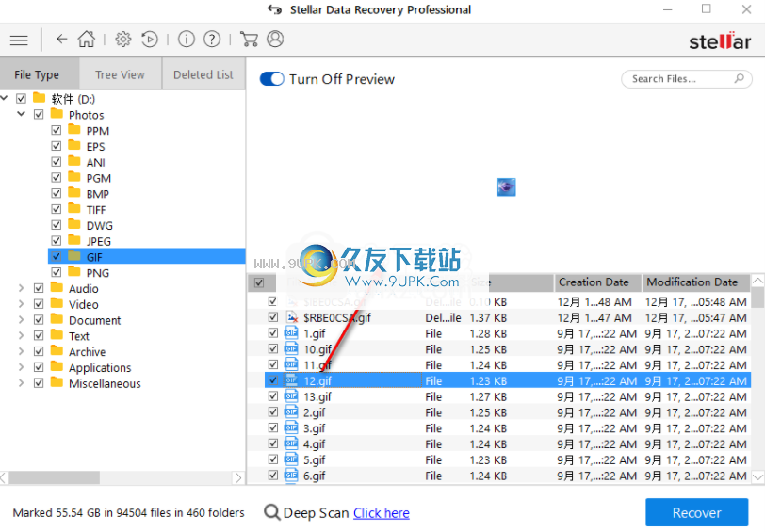Select the PPM folder icon

point(74,130)
